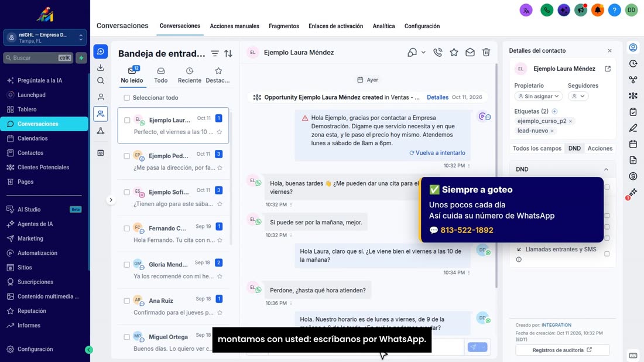Close Detalles del contacto panel
The height and width of the screenshot is (362, 644).
tap(609, 50)
